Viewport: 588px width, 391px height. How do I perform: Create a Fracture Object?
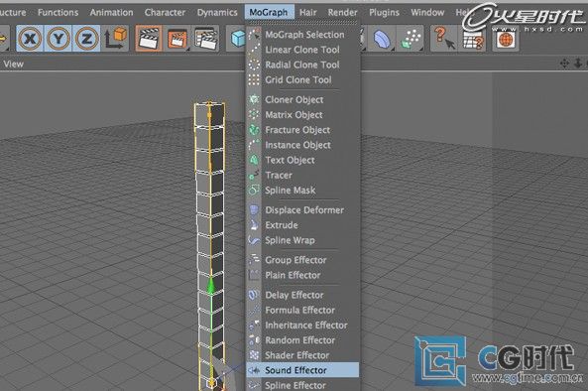click(302, 130)
